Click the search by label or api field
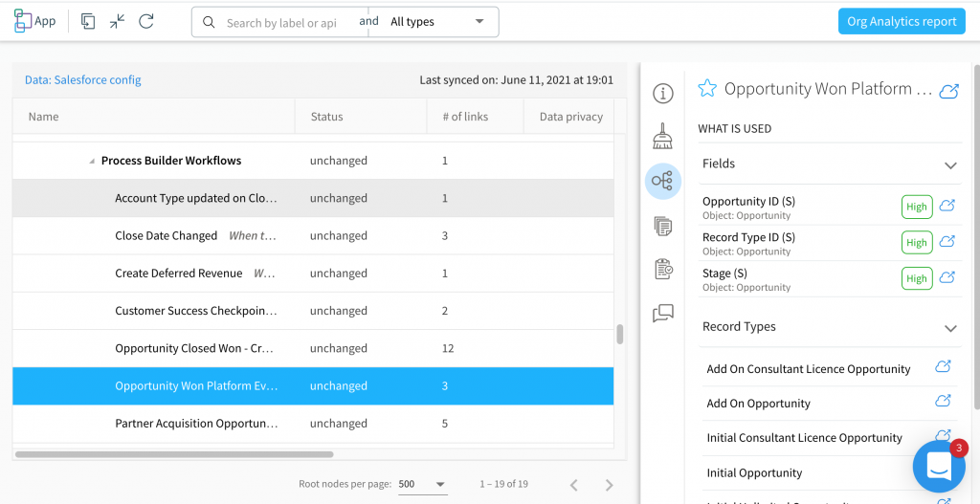Viewport: 980px width, 504px height. pyautogui.click(x=281, y=23)
